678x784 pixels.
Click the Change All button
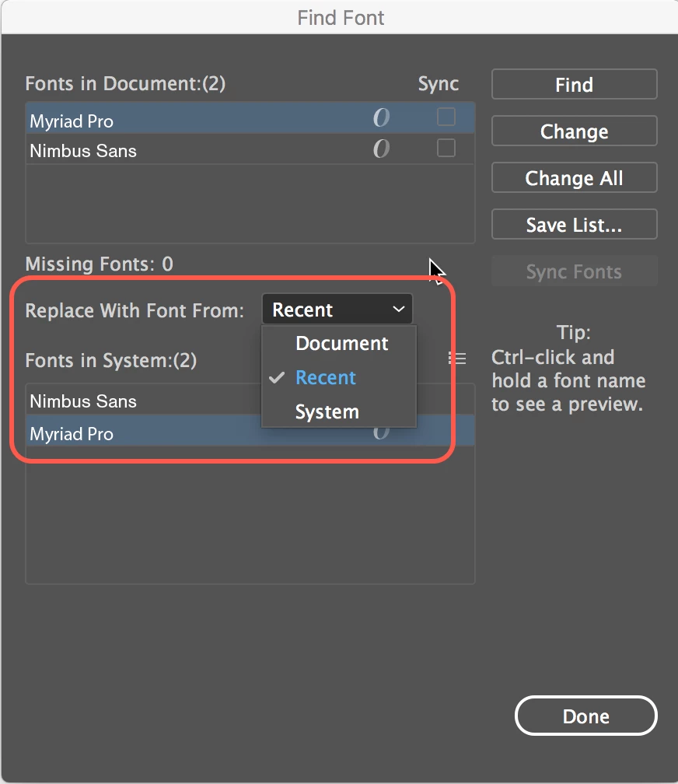tap(574, 177)
